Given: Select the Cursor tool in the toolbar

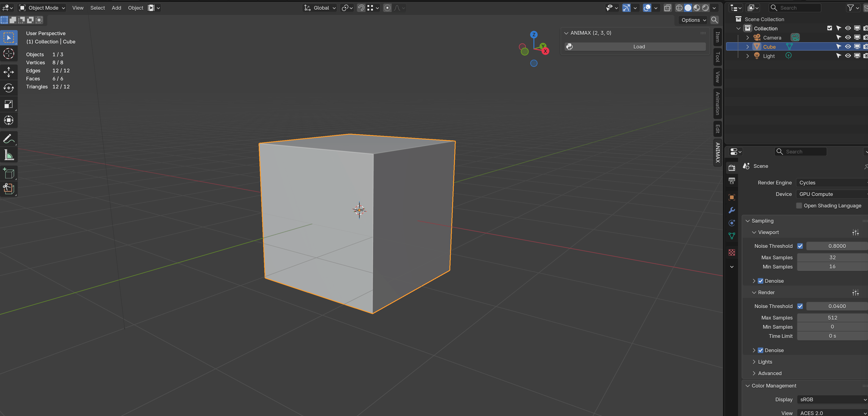Looking at the screenshot, I should (x=9, y=54).
